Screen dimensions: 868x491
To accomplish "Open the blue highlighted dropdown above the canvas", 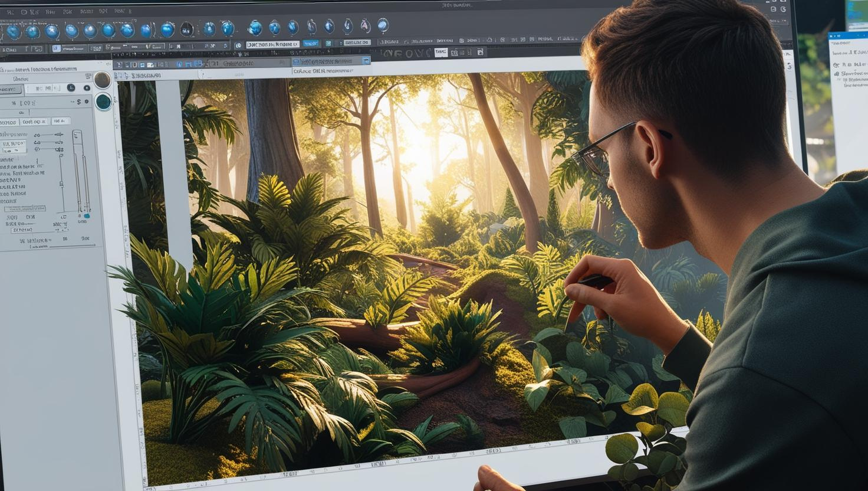I will pos(331,61).
